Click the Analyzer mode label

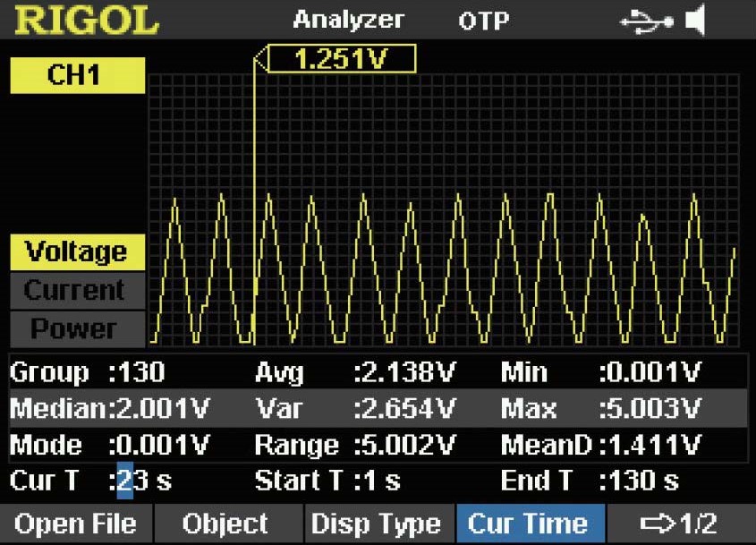click(349, 21)
